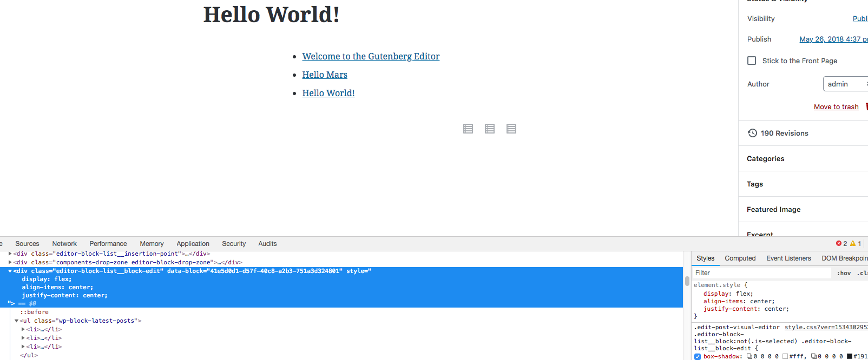Open the Hello Mars post link
868x360 pixels.
(325, 75)
